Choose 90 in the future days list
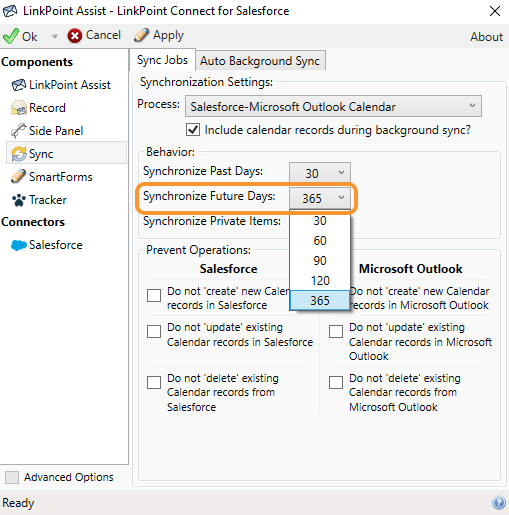The height and width of the screenshot is (515, 509). coord(320,261)
